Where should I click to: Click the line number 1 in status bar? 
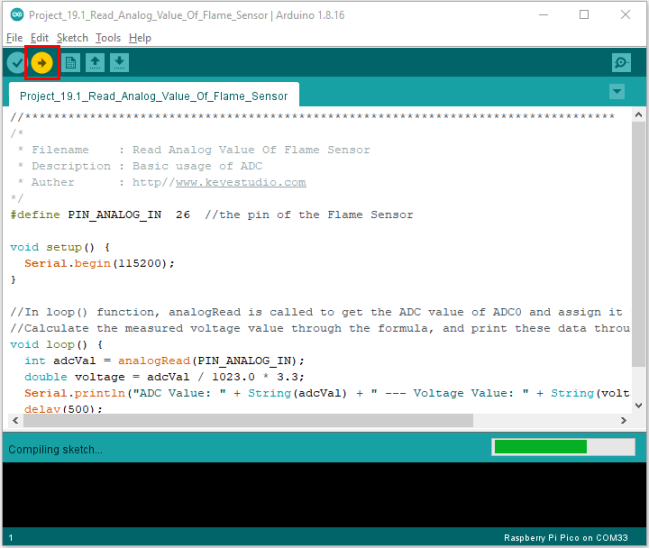(x=11, y=538)
